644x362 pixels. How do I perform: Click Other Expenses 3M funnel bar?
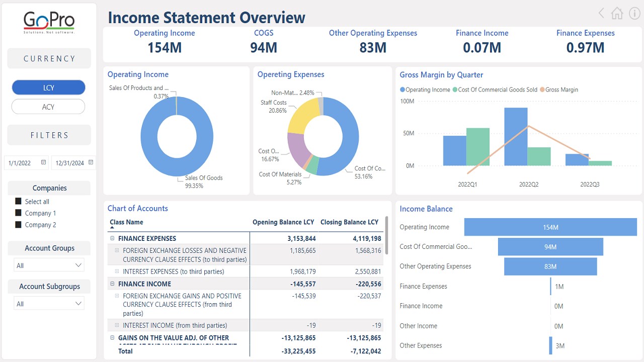(550, 345)
